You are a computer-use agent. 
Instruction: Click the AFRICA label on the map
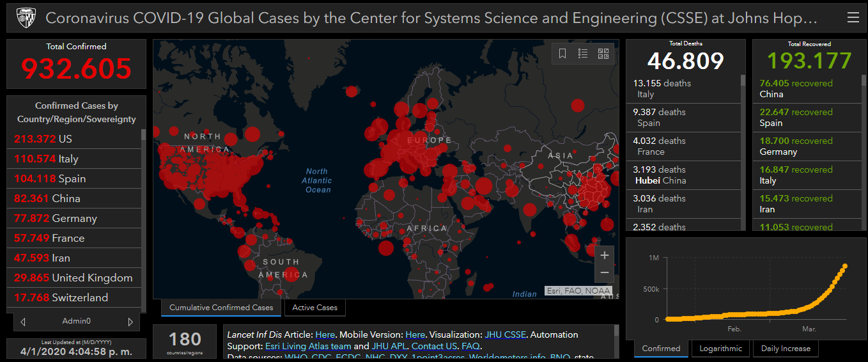click(x=427, y=228)
